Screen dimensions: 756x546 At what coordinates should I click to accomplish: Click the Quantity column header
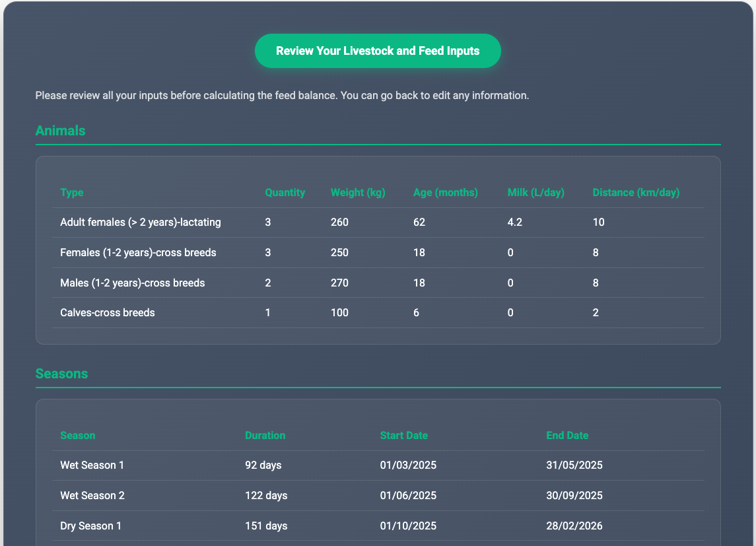click(285, 193)
